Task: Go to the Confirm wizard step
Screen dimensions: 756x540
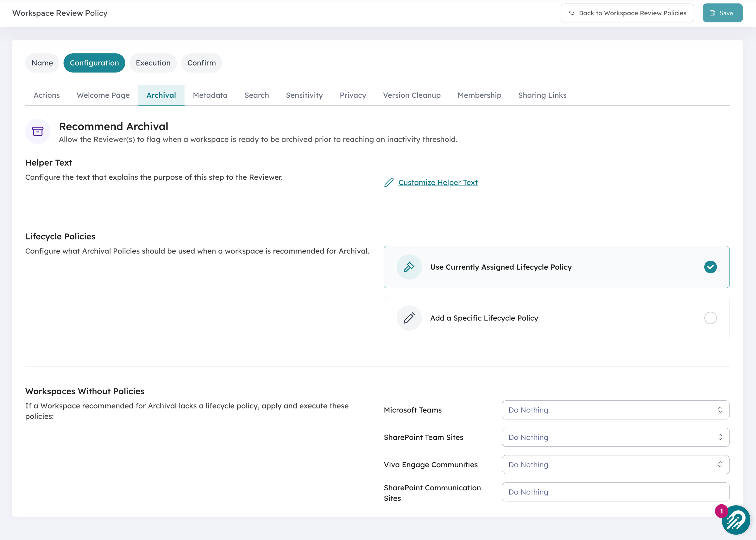Action: [x=202, y=63]
